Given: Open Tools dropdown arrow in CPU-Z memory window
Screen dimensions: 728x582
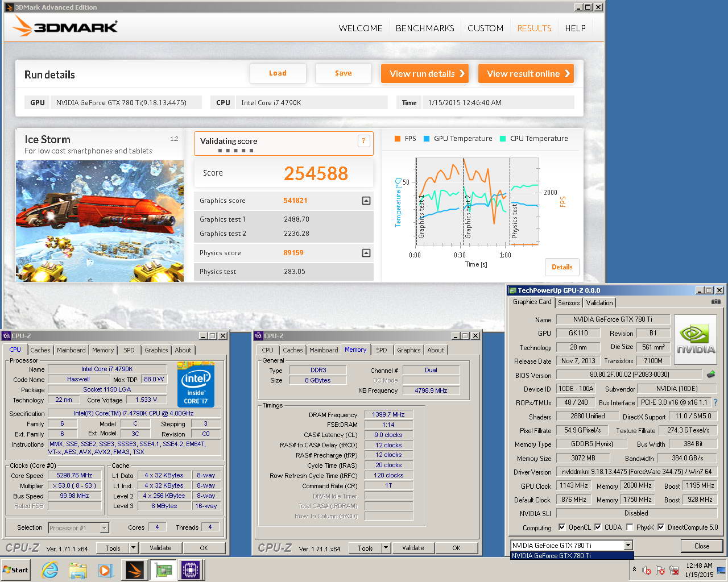Looking at the screenshot, I should (x=386, y=548).
